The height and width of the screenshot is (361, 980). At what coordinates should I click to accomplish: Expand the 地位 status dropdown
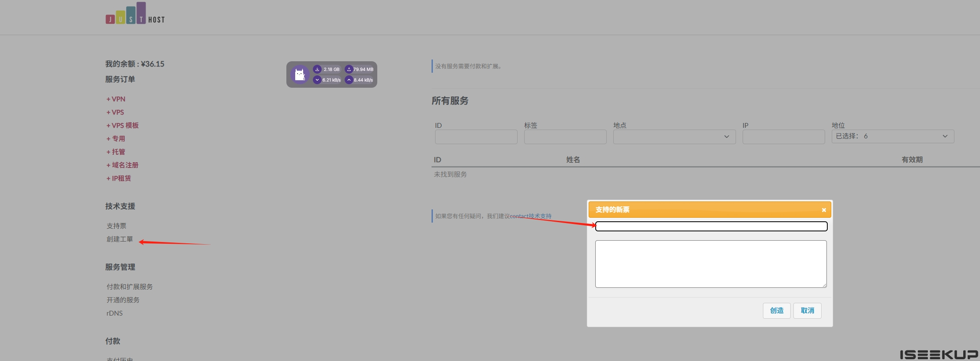pos(892,136)
